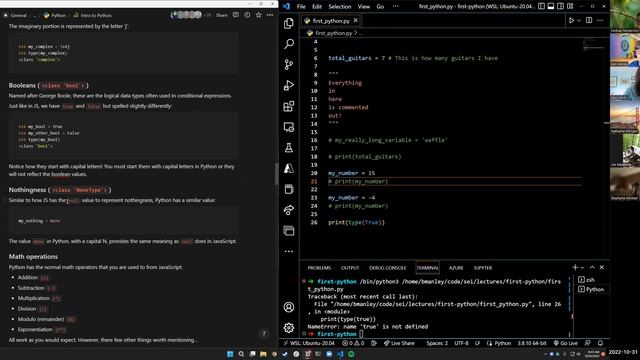Open the Python breadcrumb in notes page
This screenshot has width=640, height=360.
click(55, 15)
